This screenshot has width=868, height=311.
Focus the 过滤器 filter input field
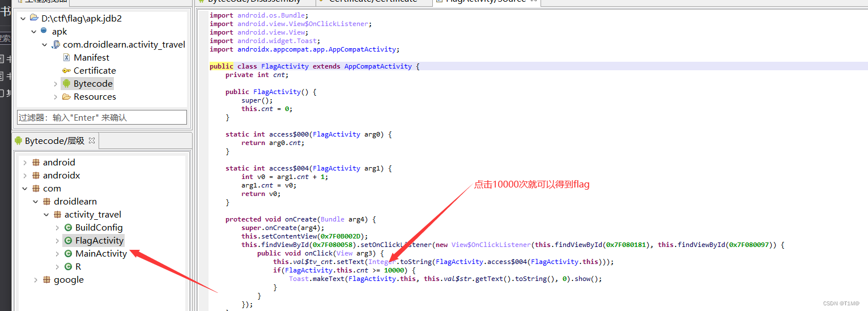pos(102,117)
